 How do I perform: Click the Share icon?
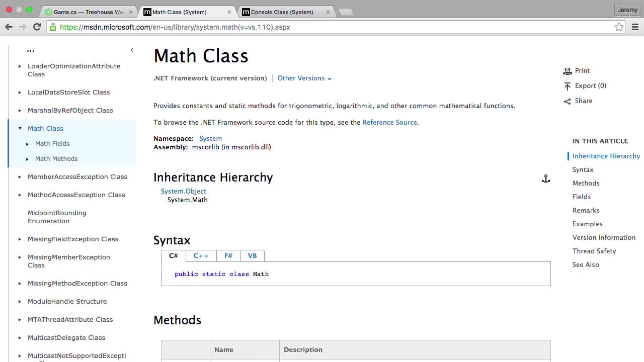coord(567,101)
